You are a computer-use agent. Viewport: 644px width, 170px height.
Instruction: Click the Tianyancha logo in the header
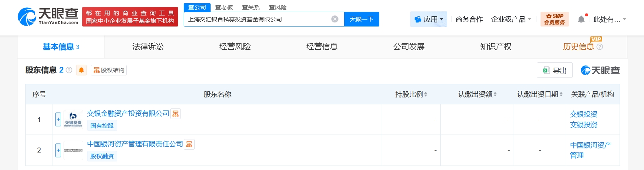click(48, 16)
